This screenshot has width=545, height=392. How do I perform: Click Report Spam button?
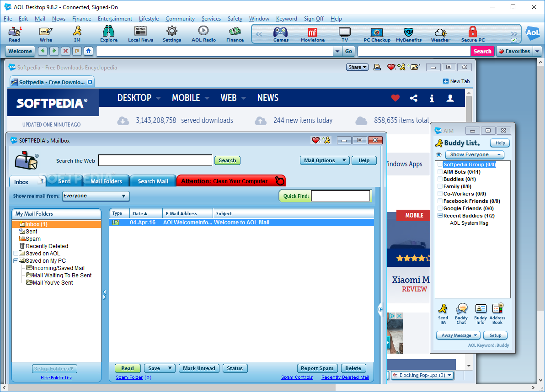coord(317,368)
